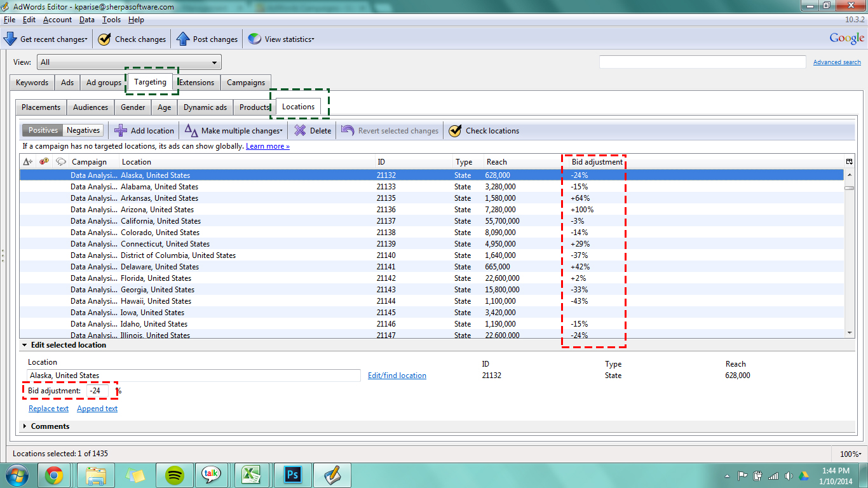Image resolution: width=868 pixels, height=488 pixels.
Task: Open the Account menu
Action: click(57, 20)
